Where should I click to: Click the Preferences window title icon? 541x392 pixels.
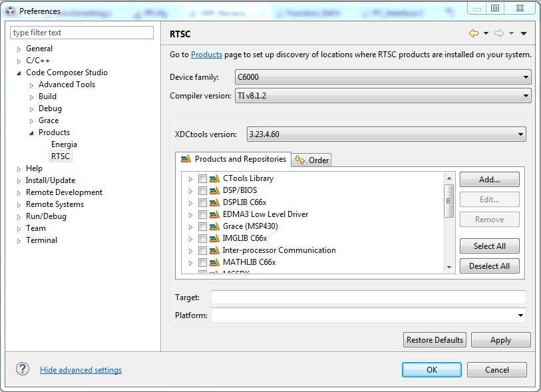[x=11, y=11]
